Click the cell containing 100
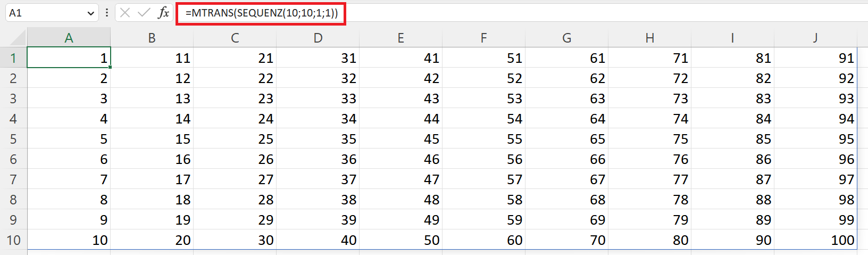This screenshot has width=868, height=255. pos(815,240)
